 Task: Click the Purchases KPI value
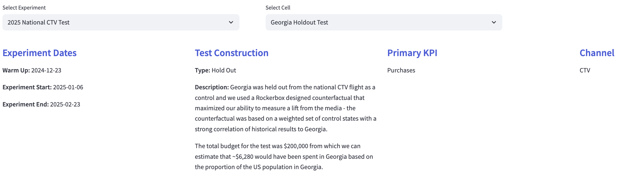pyautogui.click(x=401, y=70)
